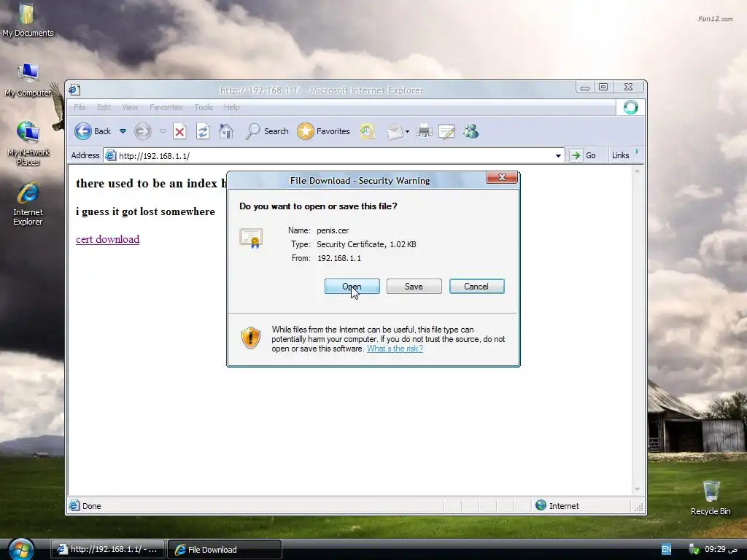The width and height of the screenshot is (747, 560).
Task: Open Back button history dropdown arrow
Action: click(x=123, y=131)
